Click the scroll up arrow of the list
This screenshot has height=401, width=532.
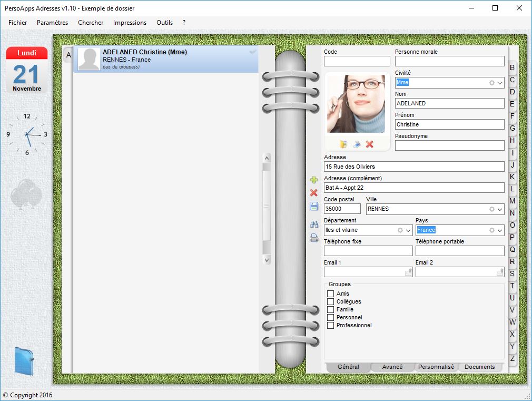click(x=267, y=158)
